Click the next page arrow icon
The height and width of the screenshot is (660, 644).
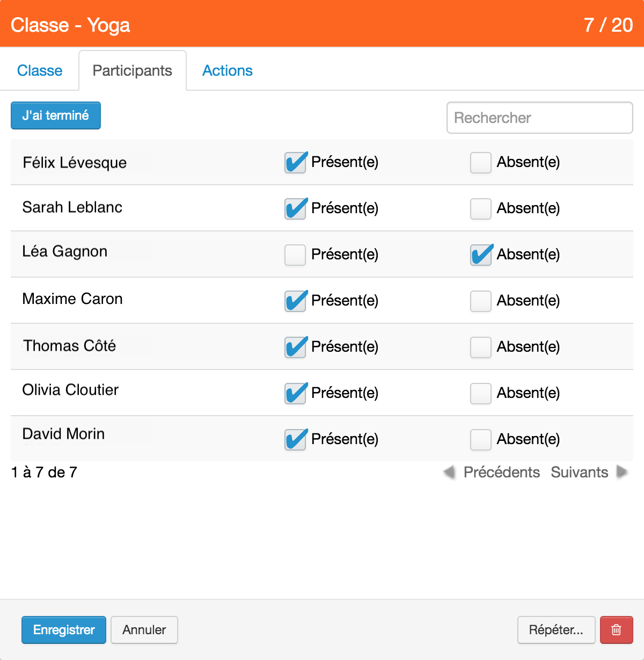622,472
